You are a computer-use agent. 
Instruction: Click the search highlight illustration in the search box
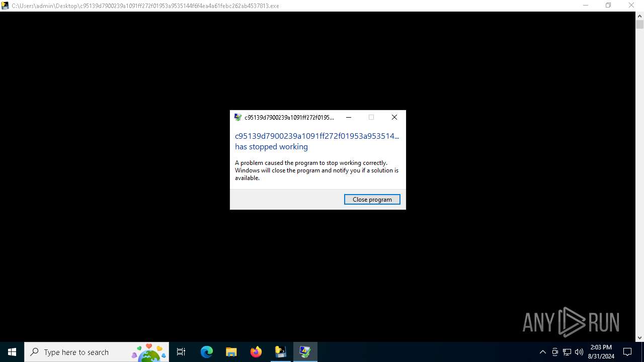[x=149, y=352]
